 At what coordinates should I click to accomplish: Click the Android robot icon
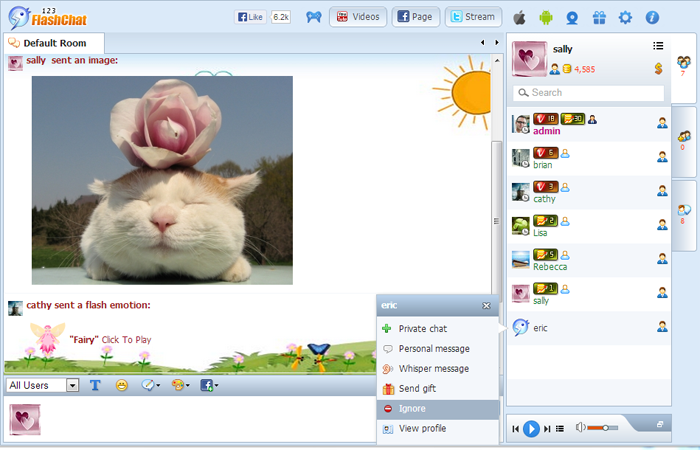coord(545,17)
